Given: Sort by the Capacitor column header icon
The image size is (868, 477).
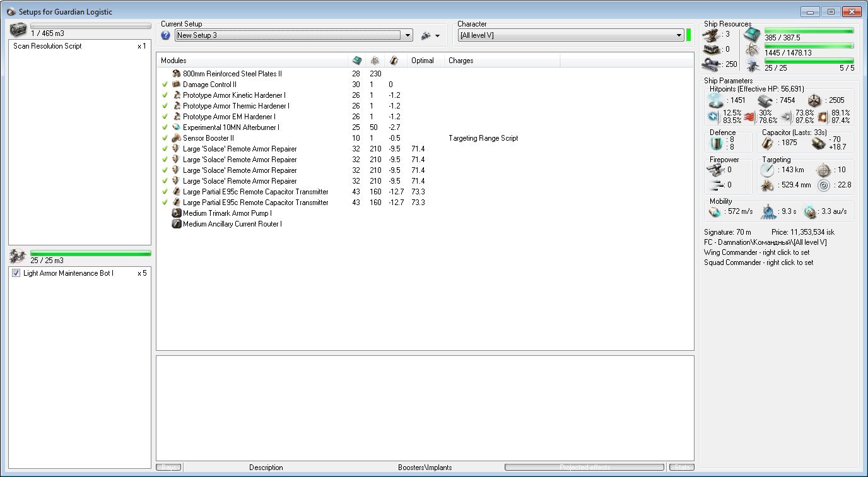Looking at the screenshot, I should coord(394,61).
